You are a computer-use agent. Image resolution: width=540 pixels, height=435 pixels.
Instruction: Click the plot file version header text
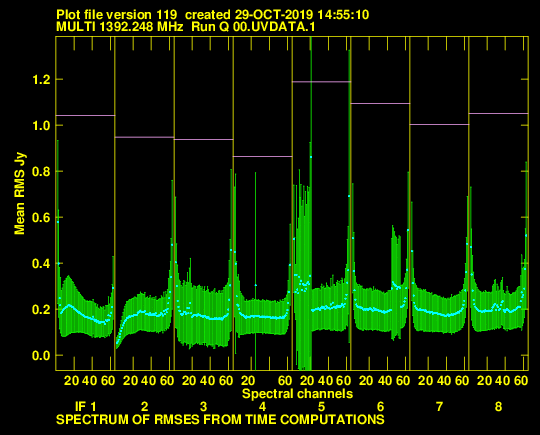pyautogui.click(x=212, y=15)
